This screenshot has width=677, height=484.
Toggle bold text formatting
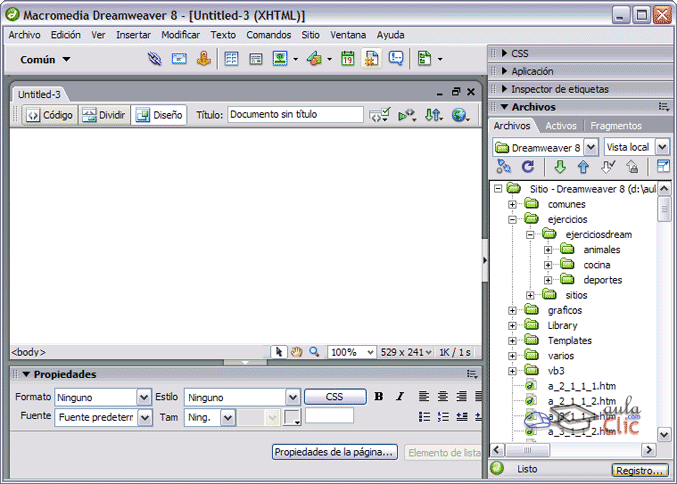379,396
